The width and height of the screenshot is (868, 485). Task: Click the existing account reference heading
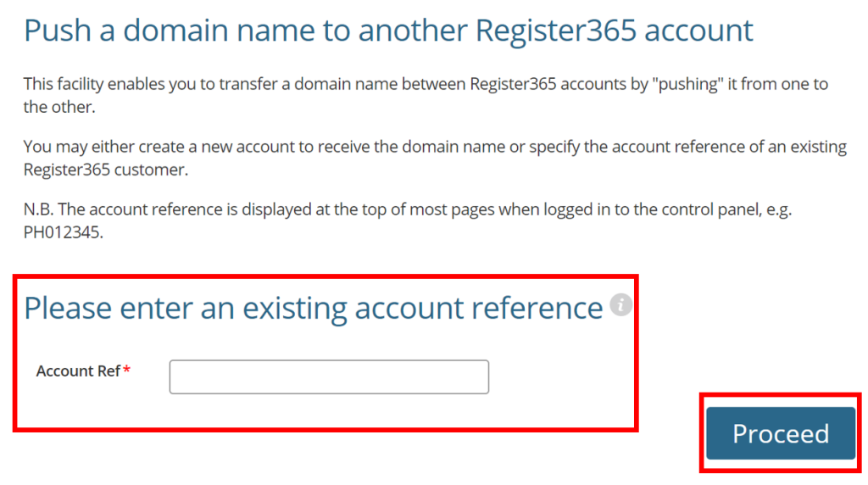(x=314, y=309)
